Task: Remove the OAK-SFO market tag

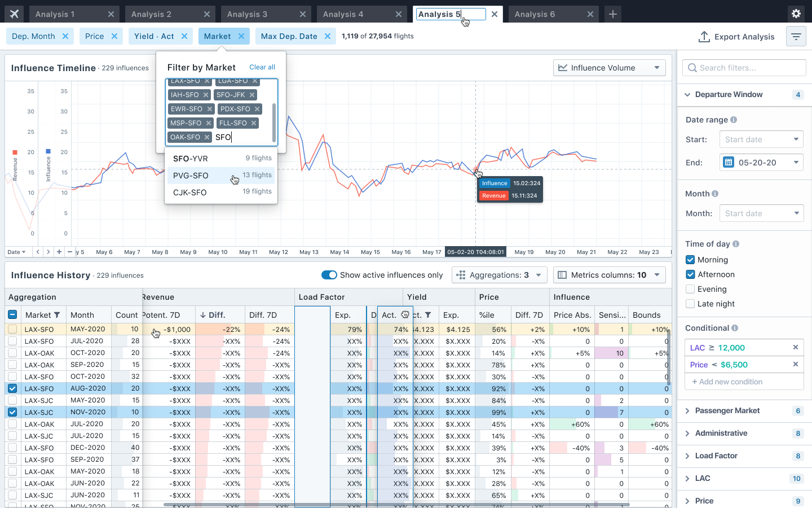Action: [x=207, y=137]
